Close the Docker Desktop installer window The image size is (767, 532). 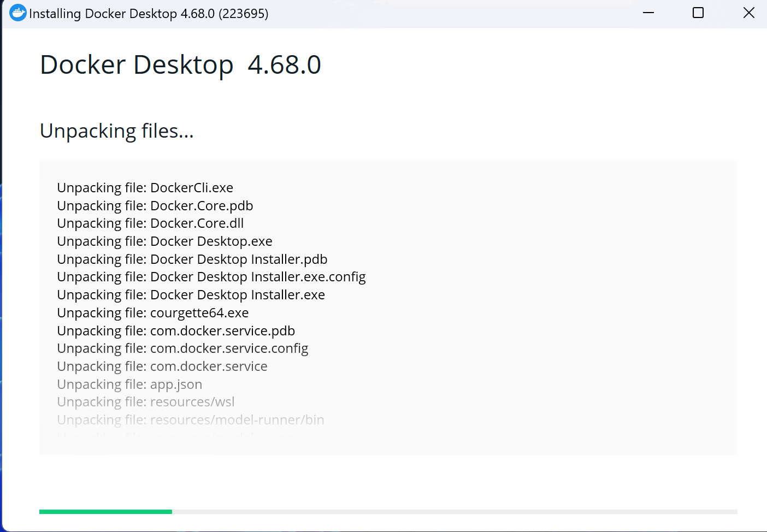(x=748, y=13)
